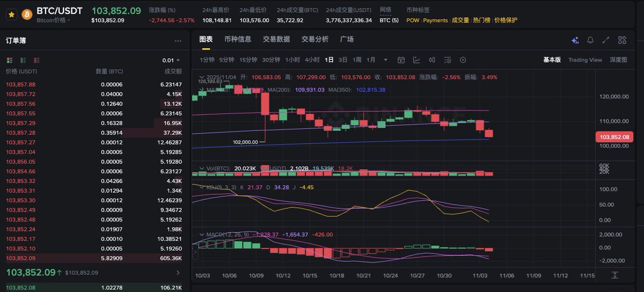Open the calendar date jump icon

[401, 60]
